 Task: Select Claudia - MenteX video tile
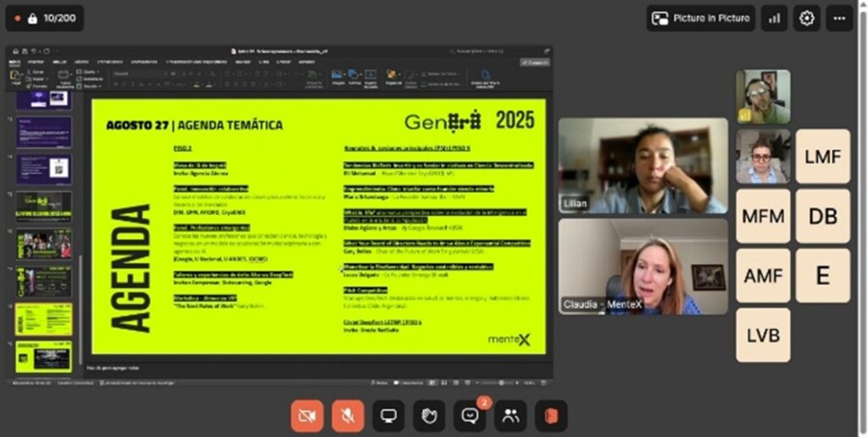tap(643, 267)
